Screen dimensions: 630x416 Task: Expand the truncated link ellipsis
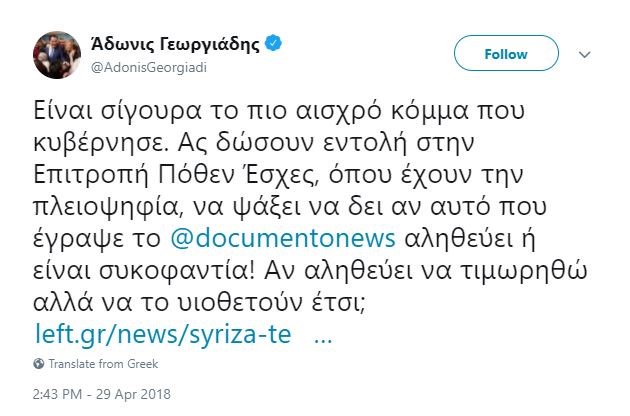[x=322, y=335]
